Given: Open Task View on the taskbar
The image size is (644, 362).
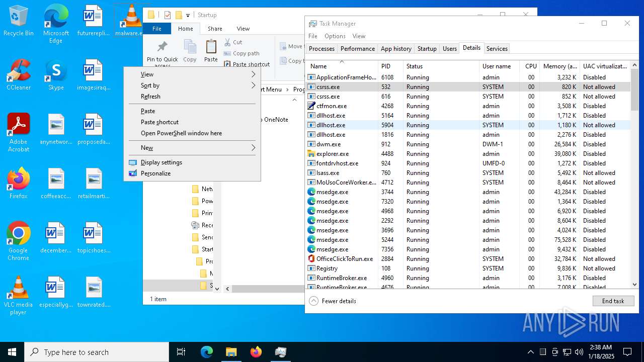Looking at the screenshot, I should click(x=181, y=352).
